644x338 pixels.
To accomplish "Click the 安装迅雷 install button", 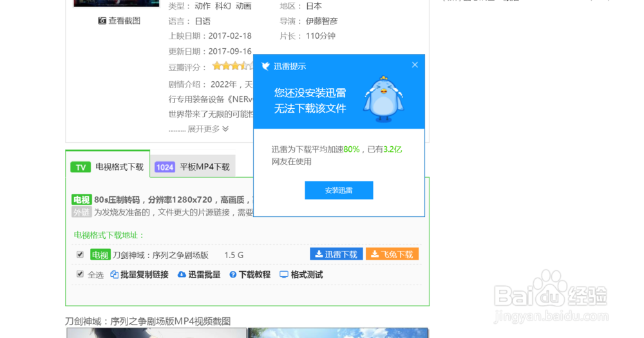I will 339,190.
